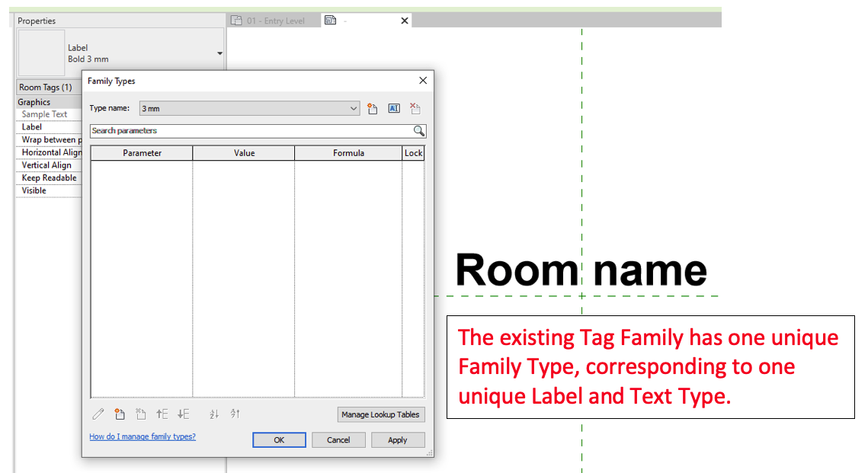The width and height of the screenshot is (868, 473).
Task: Open the How do I manage family types link
Action: [x=143, y=436]
